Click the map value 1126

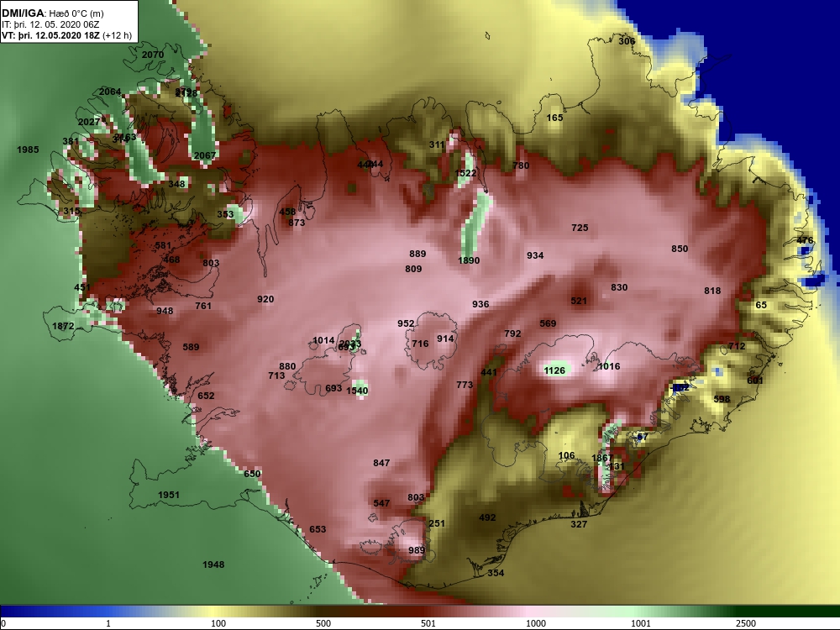click(554, 370)
